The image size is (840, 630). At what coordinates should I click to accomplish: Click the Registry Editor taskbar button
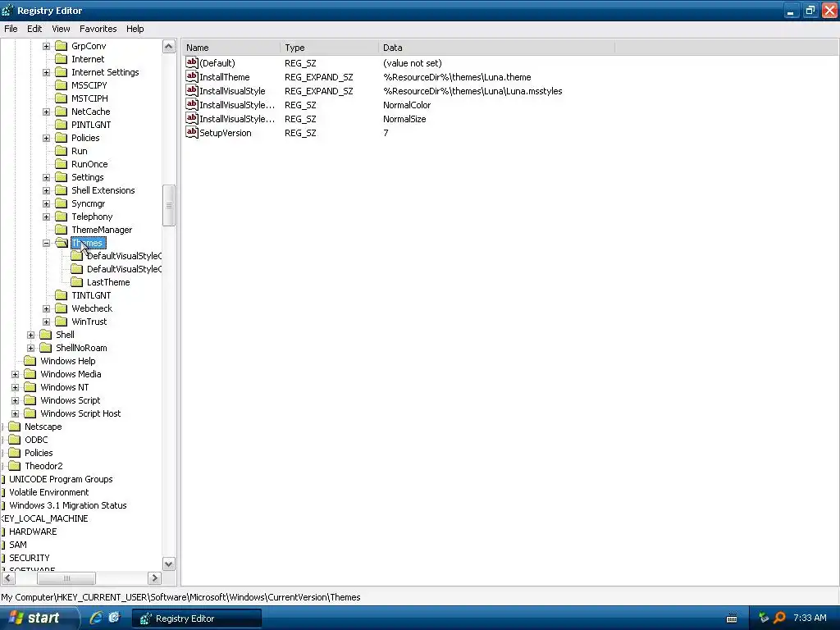click(197, 619)
